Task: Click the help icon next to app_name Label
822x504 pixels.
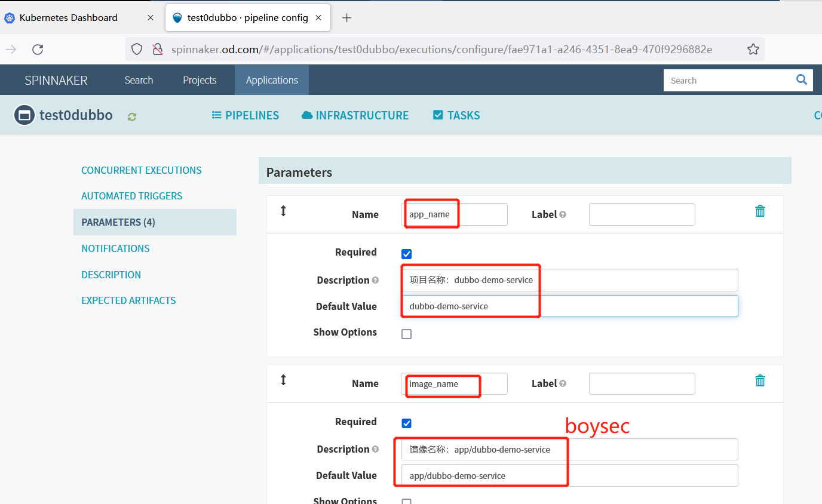Action: [563, 214]
